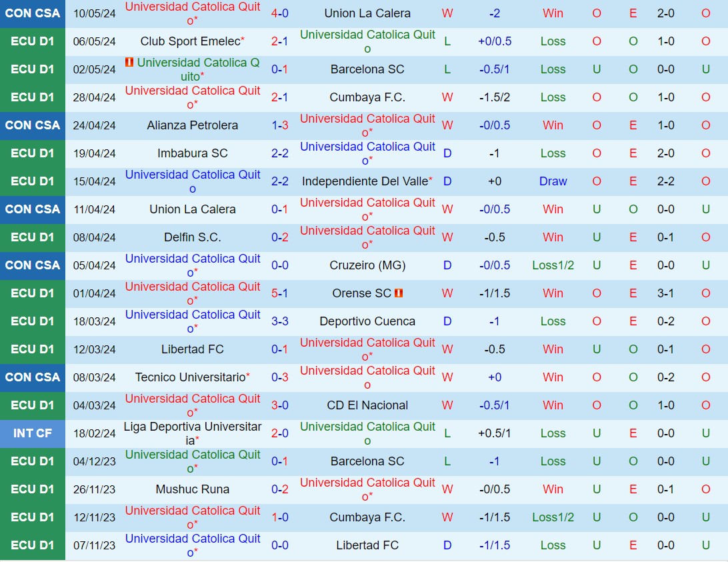Click the date 04/03/24

click(x=94, y=405)
